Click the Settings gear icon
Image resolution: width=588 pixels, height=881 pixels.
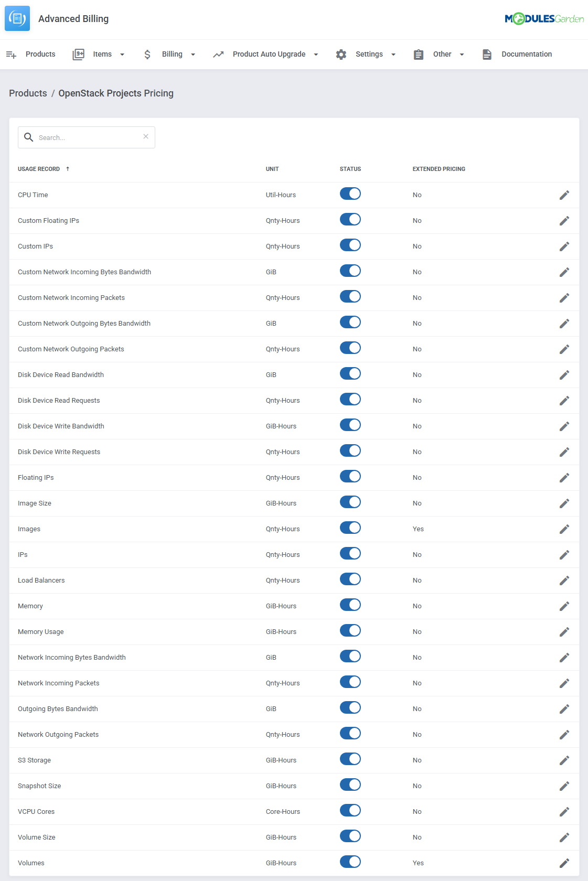pos(341,55)
